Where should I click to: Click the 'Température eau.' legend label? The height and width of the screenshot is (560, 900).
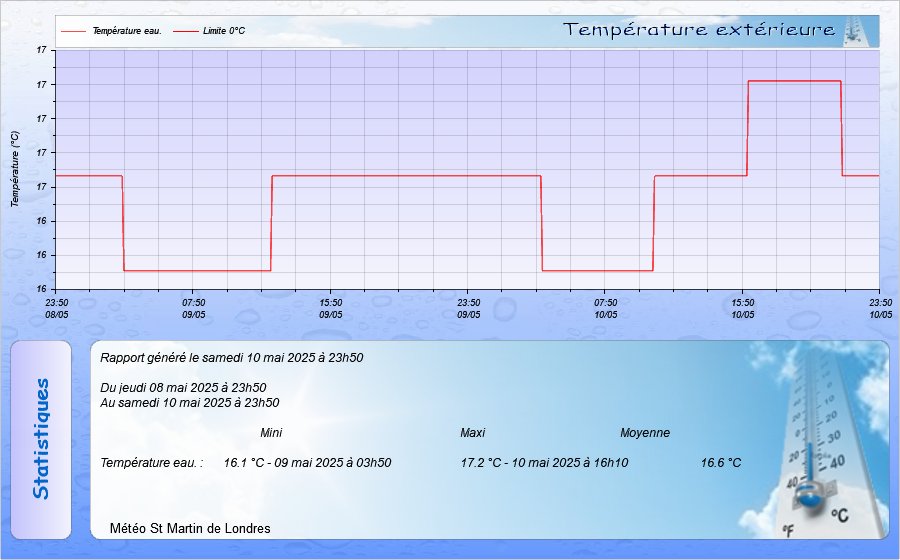(x=127, y=31)
